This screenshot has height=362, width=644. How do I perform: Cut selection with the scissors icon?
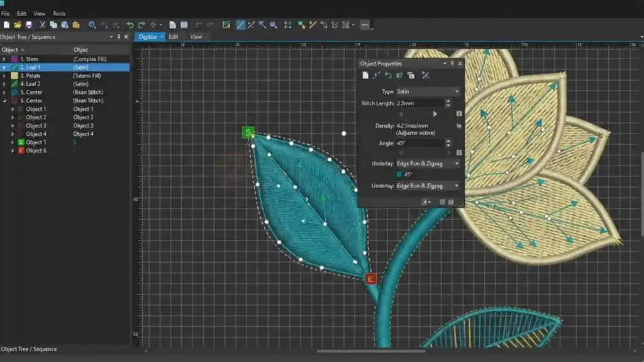(42, 25)
